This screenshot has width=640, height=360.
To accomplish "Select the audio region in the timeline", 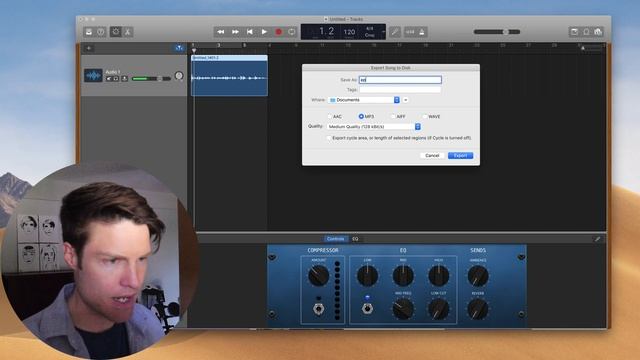I will [x=229, y=76].
